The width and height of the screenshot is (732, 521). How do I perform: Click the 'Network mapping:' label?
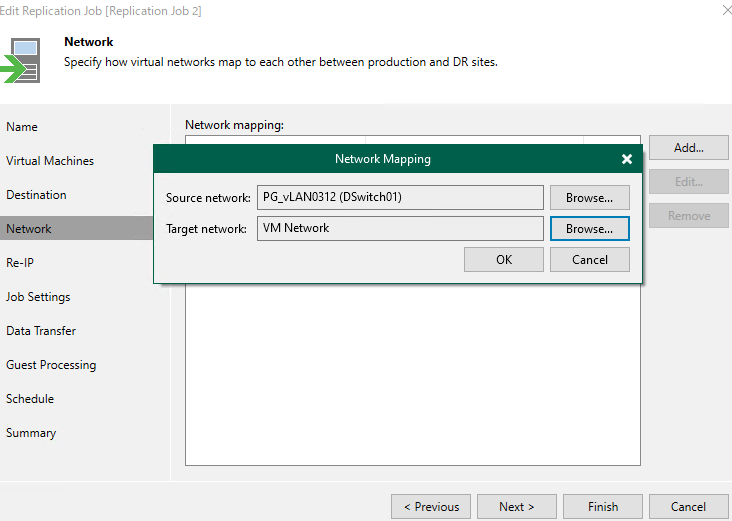tap(234, 125)
